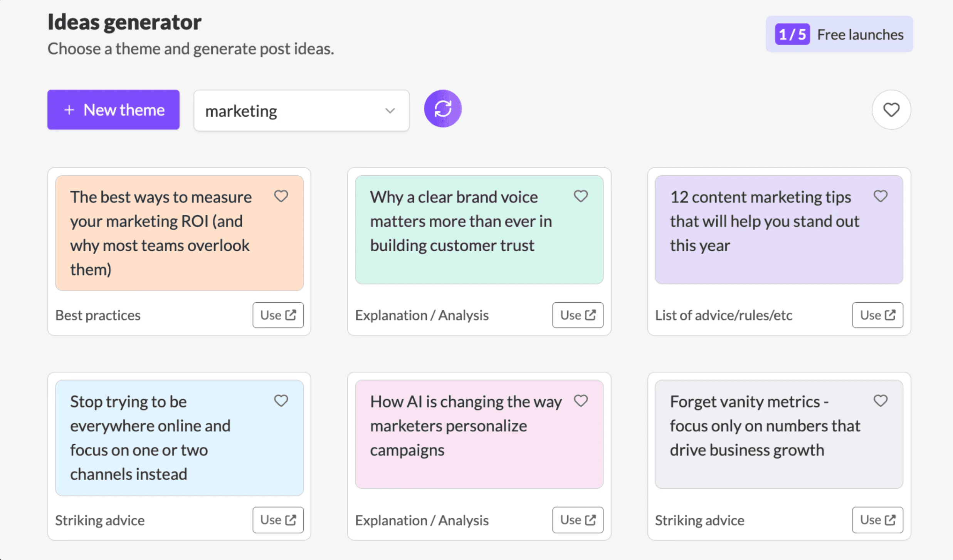Use the 'Stop trying to be everywhere' idea

(278, 520)
